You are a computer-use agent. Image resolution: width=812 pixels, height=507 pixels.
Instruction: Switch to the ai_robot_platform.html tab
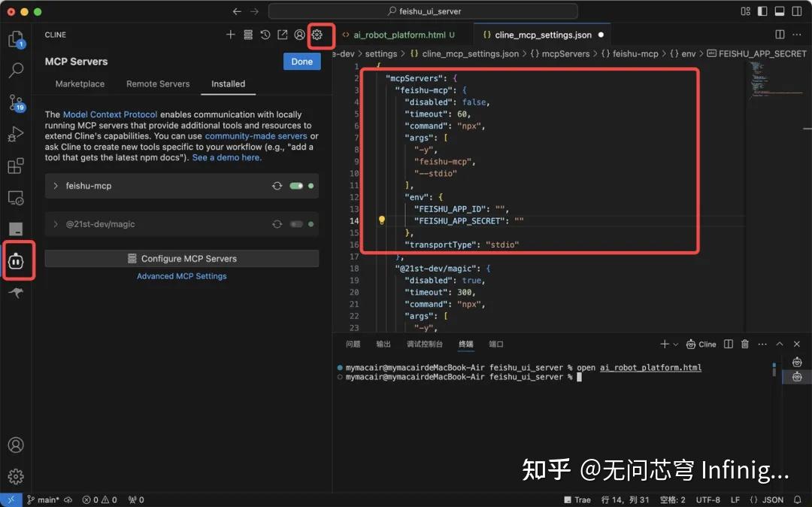pyautogui.click(x=398, y=34)
